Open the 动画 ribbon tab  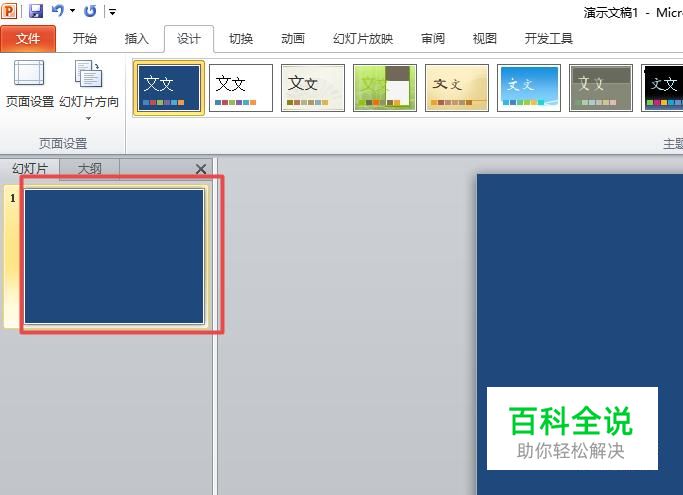293,38
